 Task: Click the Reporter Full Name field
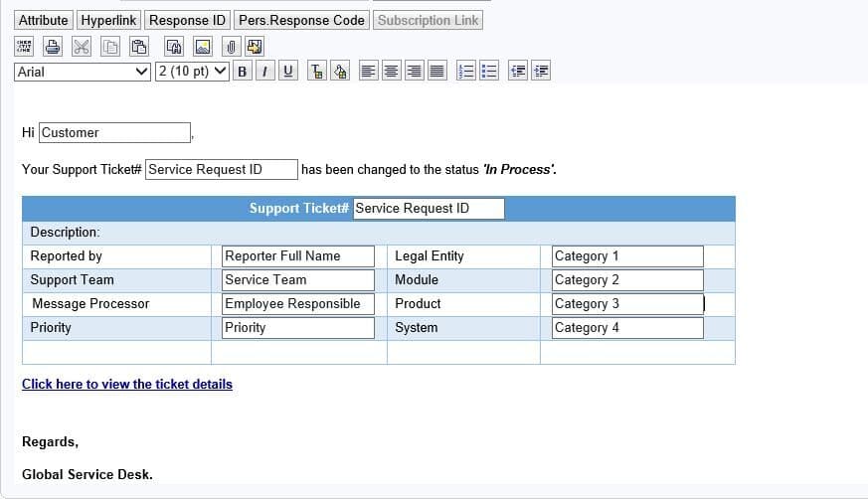tap(298, 256)
